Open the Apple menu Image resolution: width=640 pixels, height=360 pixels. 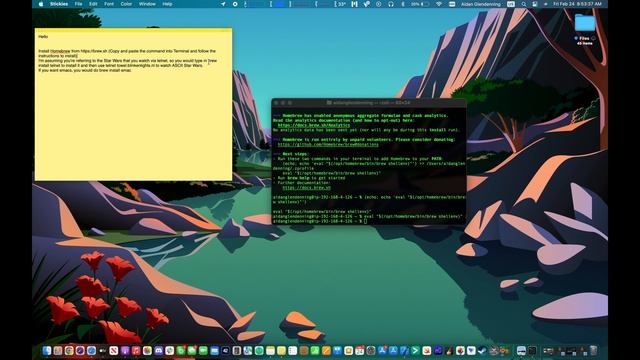[41, 4]
